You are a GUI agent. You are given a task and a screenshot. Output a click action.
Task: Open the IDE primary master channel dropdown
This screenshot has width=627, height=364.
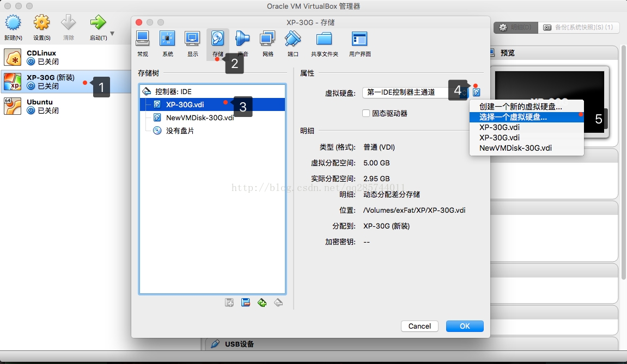[x=415, y=92]
